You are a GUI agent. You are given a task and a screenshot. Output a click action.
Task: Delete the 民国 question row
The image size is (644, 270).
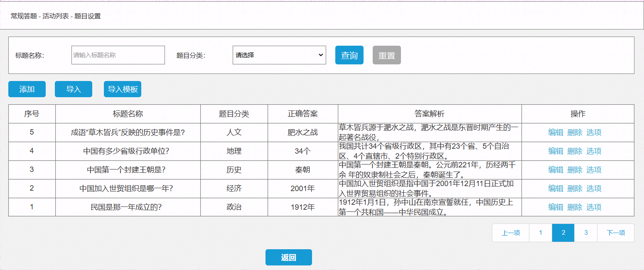[575, 207]
